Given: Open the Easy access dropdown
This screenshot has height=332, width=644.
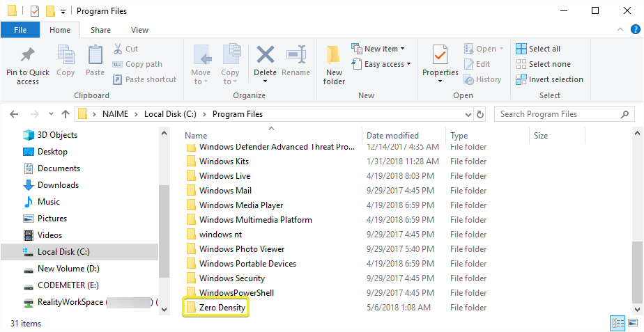Looking at the screenshot, I should (x=383, y=64).
